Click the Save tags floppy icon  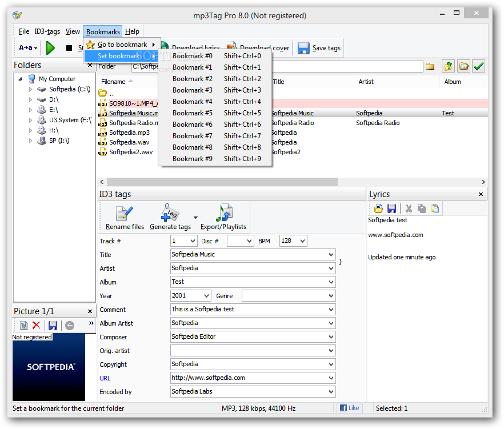pyautogui.click(x=303, y=48)
